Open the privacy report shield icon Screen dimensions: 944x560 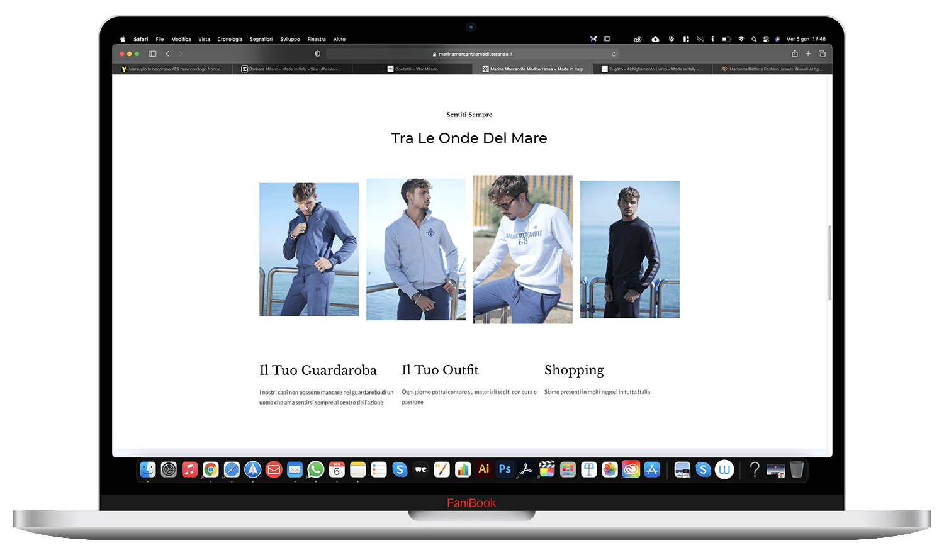317,54
